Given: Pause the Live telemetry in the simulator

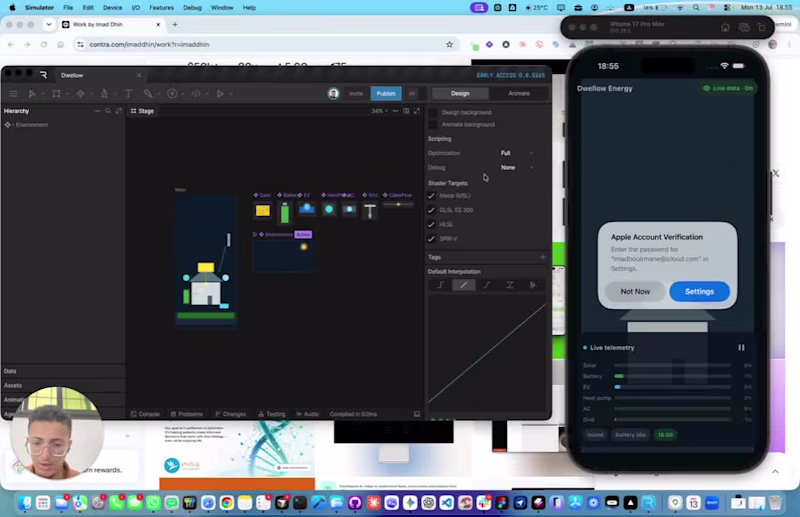Looking at the screenshot, I should 741,348.
